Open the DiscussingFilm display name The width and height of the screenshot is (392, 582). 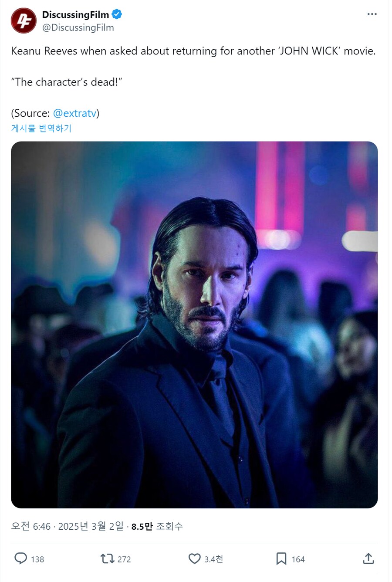[x=75, y=14]
